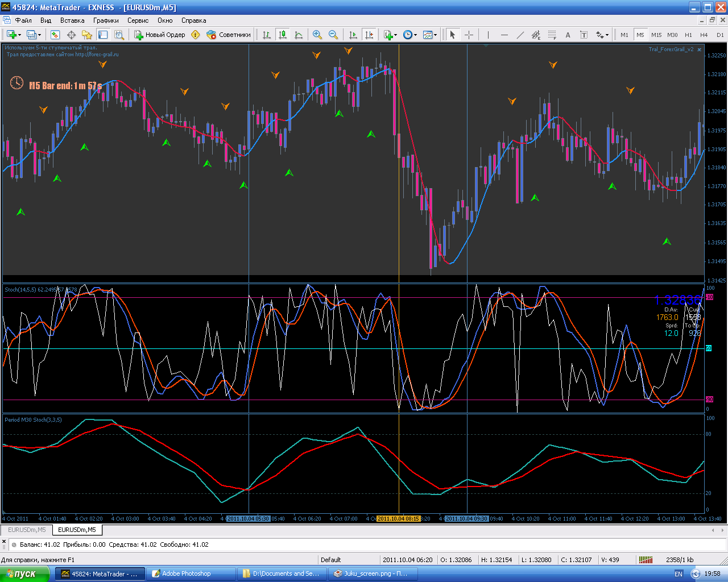Click the Новый Ордер button
This screenshot has width=728, height=582.
(x=160, y=35)
